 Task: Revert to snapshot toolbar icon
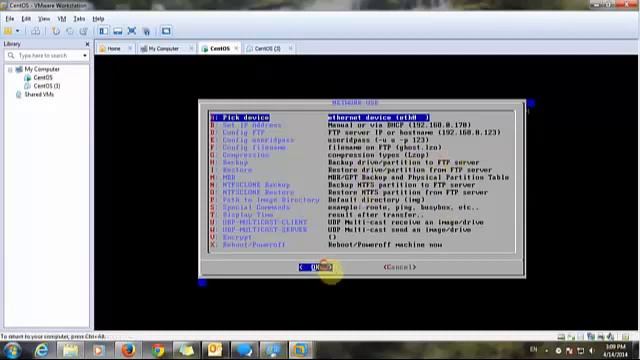(70, 31)
